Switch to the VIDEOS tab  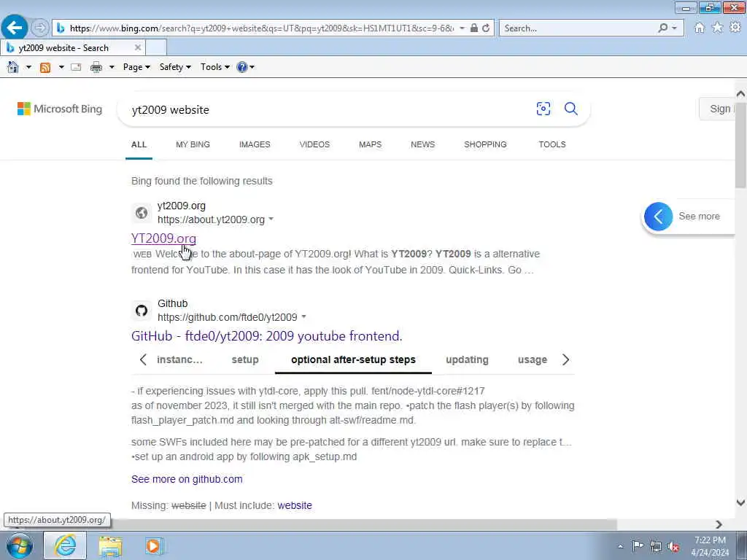[x=314, y=144]
